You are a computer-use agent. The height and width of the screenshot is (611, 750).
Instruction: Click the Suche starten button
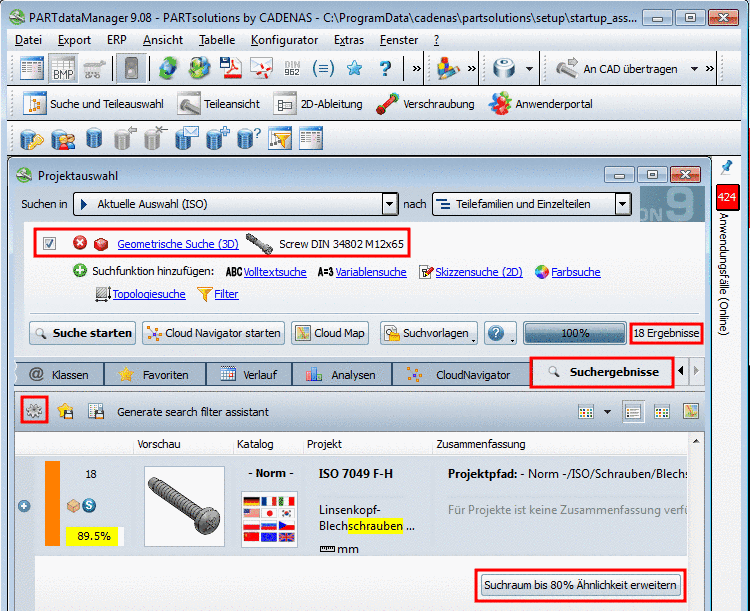(x=83, y=333)
